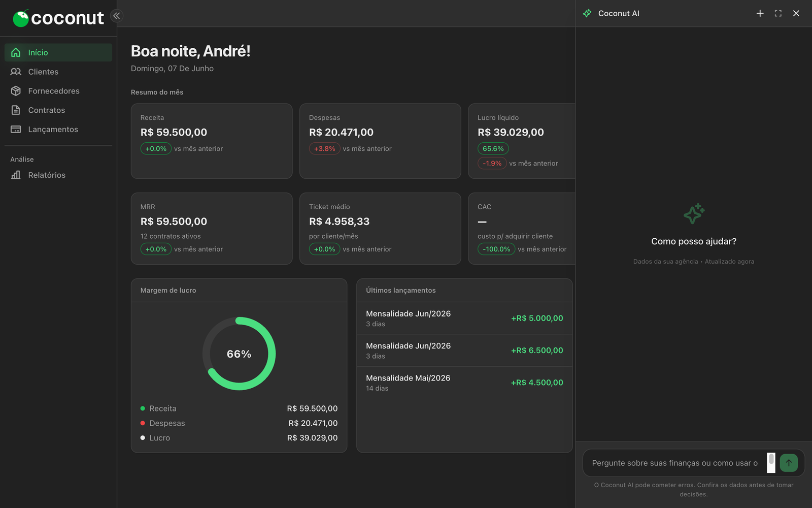Viewport: 812px width, 508px height.
Task: Collapse the sidebar with double-chevron icon
Action: click(x=117, y=16)
